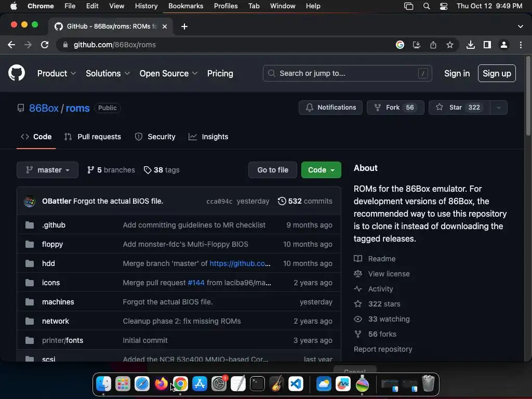This screenshot has height=399, width=532.
Task: Open App Store from the Dock
Action: (x=199, y=384)
